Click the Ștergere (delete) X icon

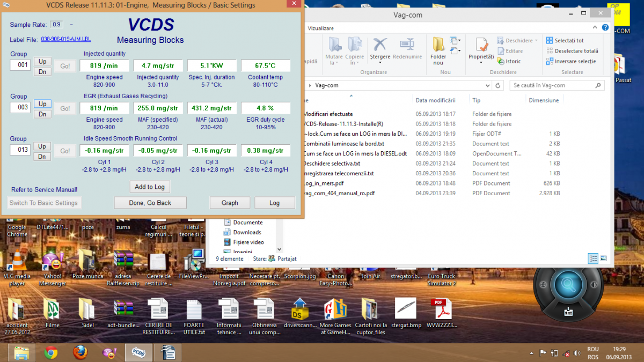click(x=380, y=45)
